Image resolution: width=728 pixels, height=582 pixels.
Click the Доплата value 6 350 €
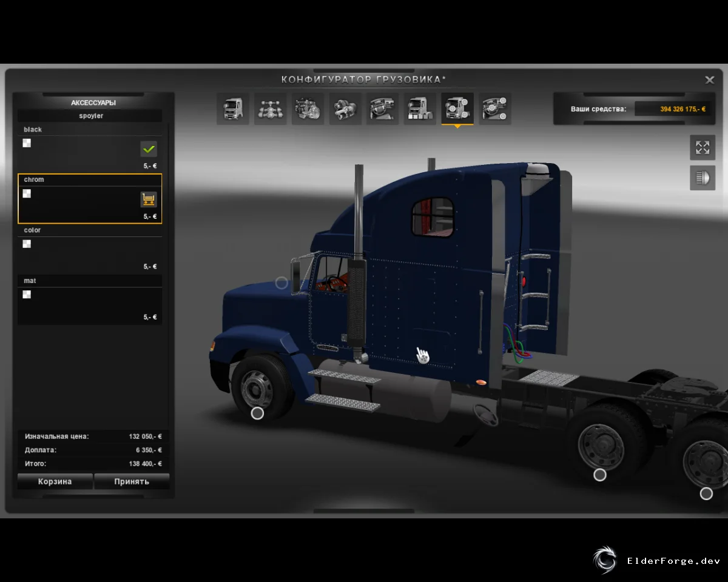coord(149,450)
